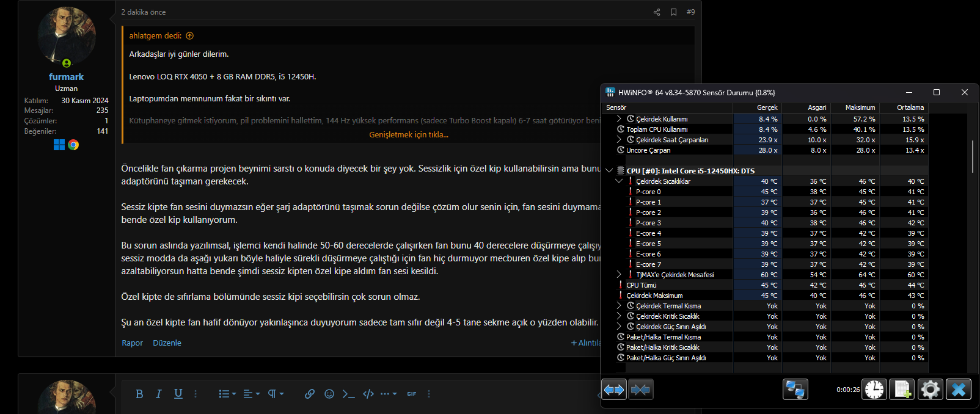
Task: Reset sensor timer with the clock icon
Action: 874,390
